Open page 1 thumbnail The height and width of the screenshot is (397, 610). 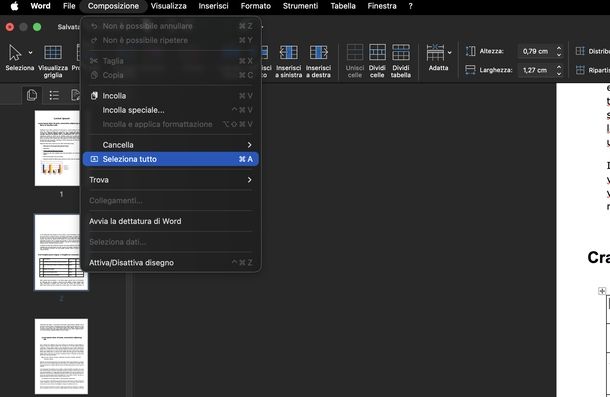coord(57,148)
